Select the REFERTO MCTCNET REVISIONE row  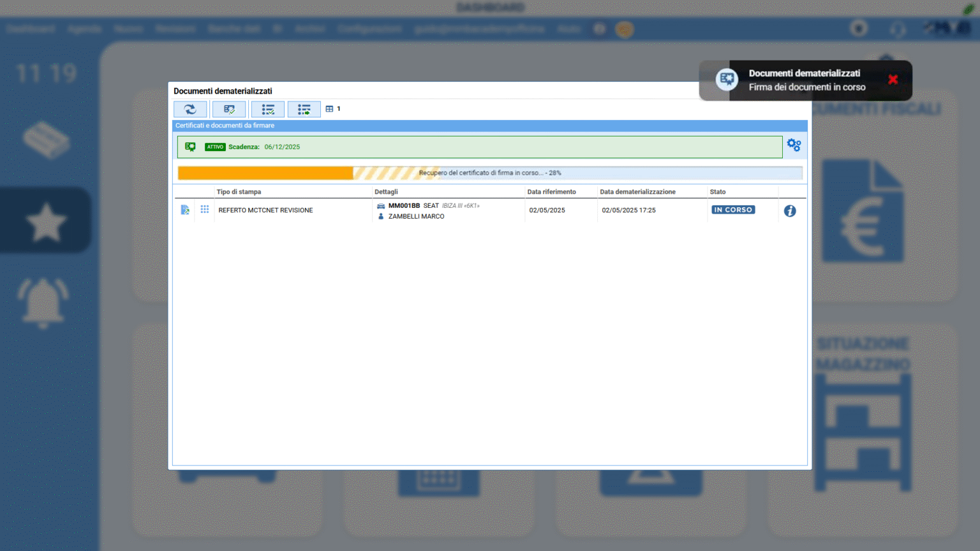(x=265, y=210)
